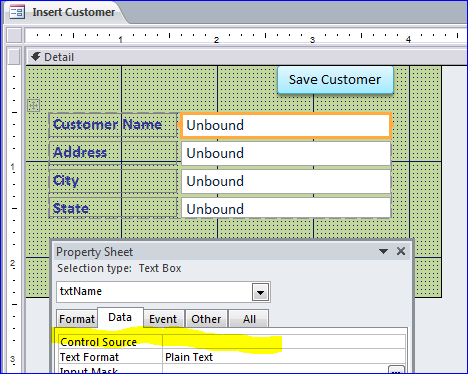Click the layout move handle cross icon
Viewport: 468px width, 374px height.
click(33, 106)
